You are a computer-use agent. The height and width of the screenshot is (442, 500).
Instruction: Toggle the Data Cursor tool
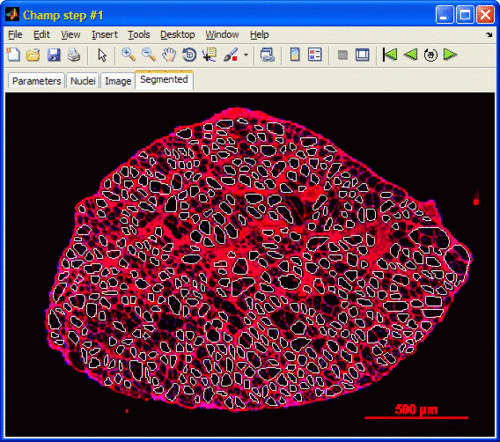(x=210, y=54)
